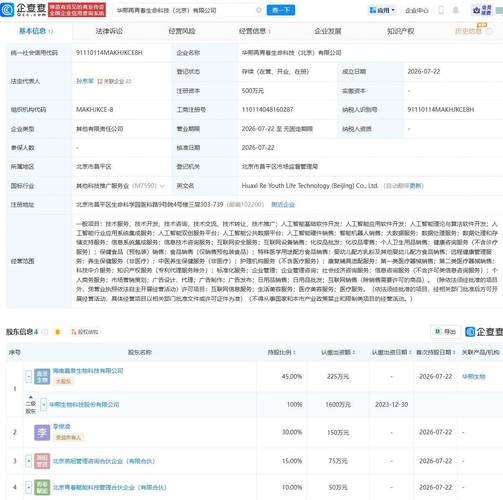503x500 pixels.
Task: Click the info icon next to 股东信息 4
Action: [x=45, y=332]
